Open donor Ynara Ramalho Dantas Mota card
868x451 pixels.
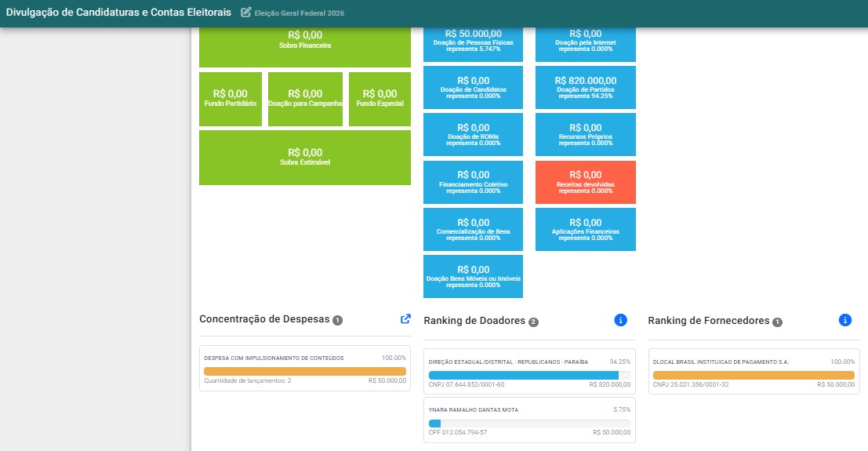[x=529, y=420]
